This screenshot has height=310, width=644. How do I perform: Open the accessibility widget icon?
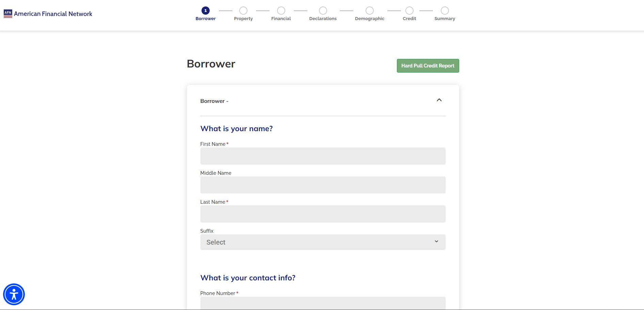[14, 294]
